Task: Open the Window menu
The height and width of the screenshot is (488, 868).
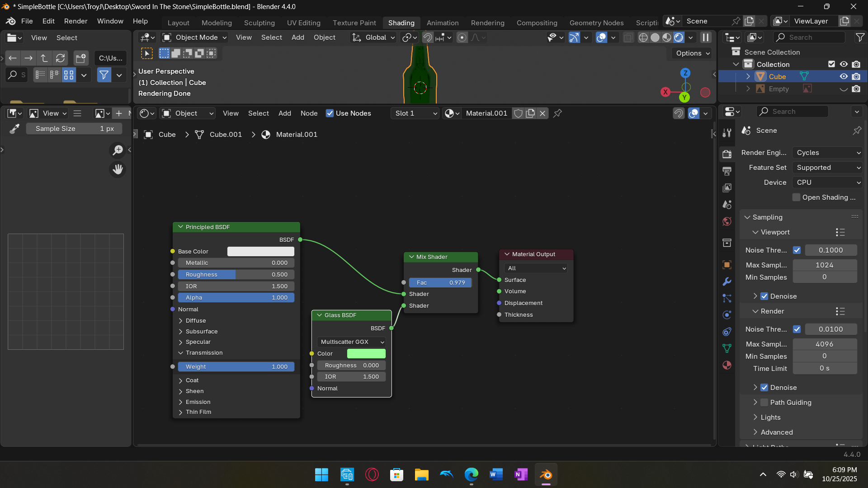Action: point(110,21)
